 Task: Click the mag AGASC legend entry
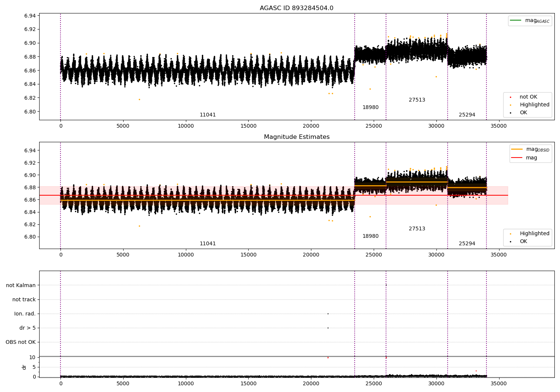pyautogui.click(x=530, y=21)
